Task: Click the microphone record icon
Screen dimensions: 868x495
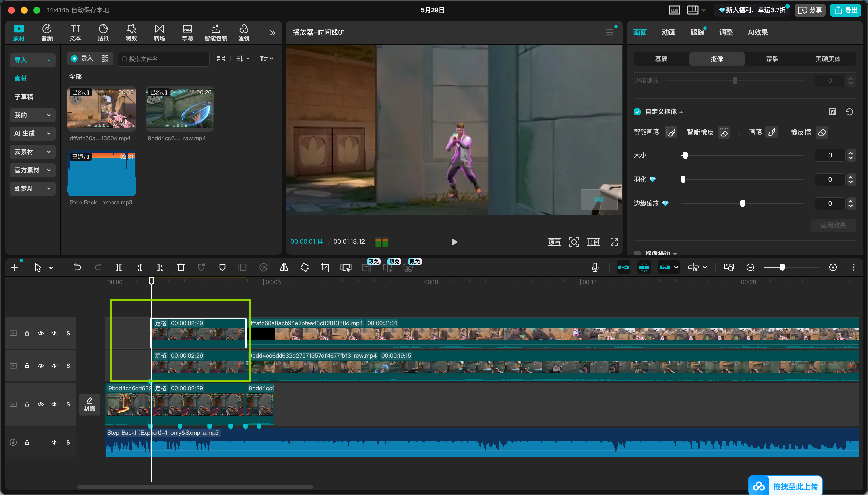Action: [595, 267]
